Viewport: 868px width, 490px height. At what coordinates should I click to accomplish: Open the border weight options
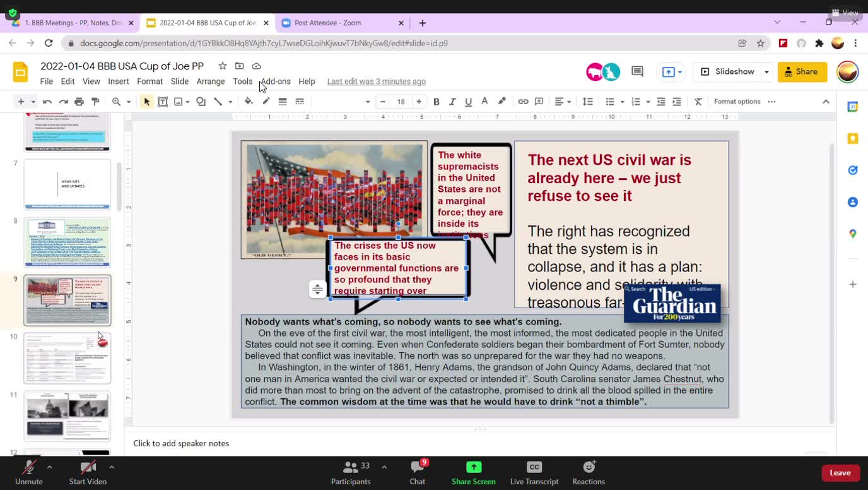click(283, 102)
